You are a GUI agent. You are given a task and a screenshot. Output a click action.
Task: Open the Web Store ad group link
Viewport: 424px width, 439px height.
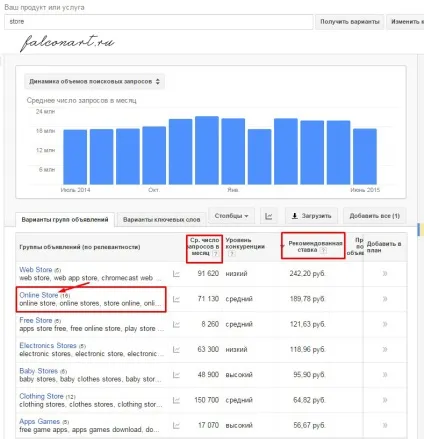click(36, 270)
